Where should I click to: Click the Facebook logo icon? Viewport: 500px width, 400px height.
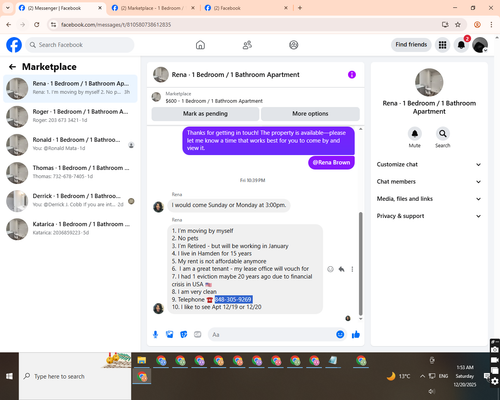(14, 45)
